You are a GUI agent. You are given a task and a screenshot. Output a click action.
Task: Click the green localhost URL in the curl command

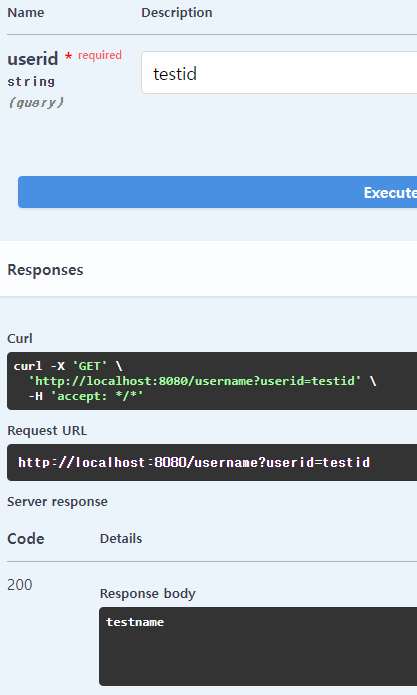195,381
